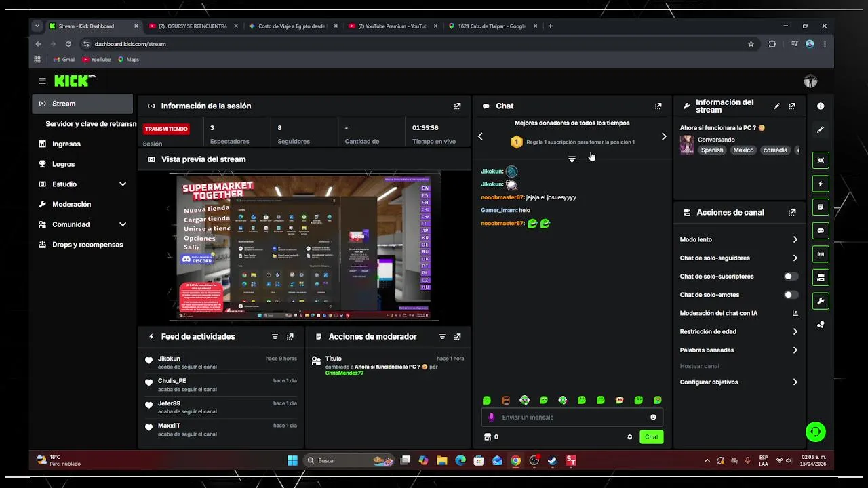
Task: Open the Gmail bookmark
Action: coord(63,60)
